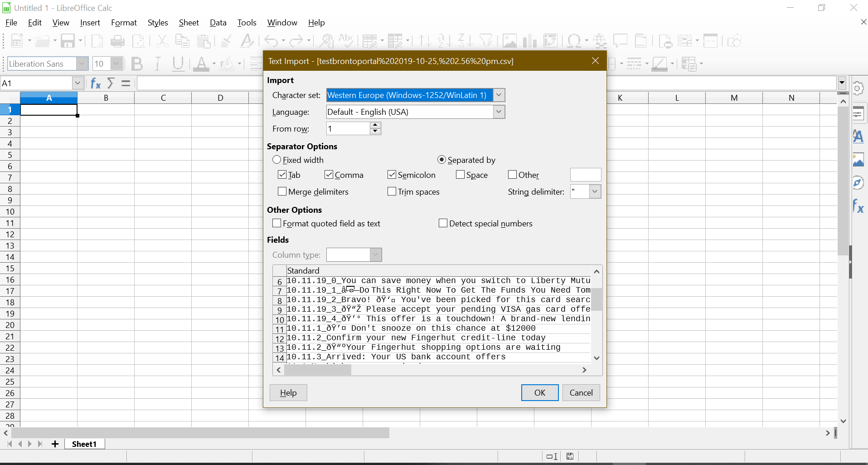Select the Separated by radio button
This screenshot has height=465, width=868.
click(x=441, y=160)
